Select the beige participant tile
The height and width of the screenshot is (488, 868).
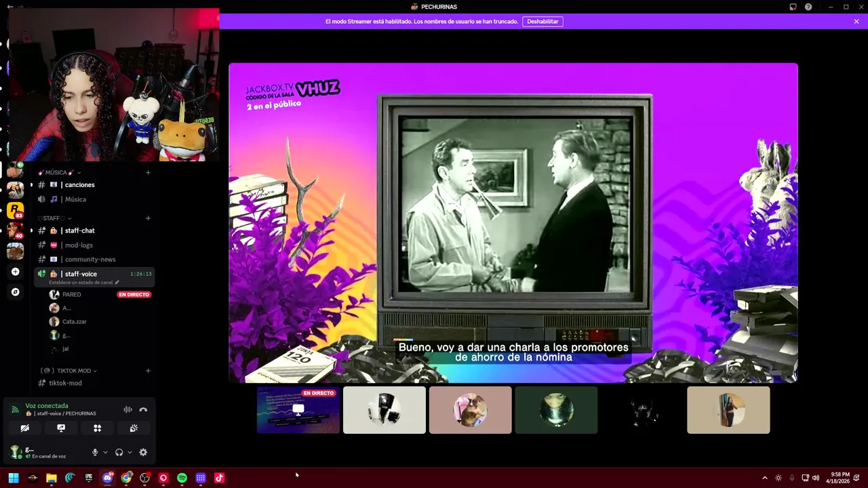pyautogui.click(x=728, y=410)
